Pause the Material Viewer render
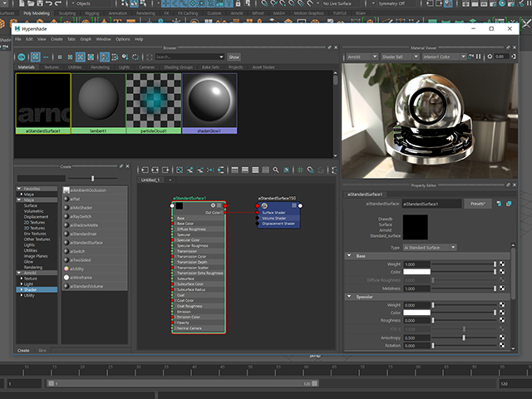532x399 pixels. click(479, 57)
